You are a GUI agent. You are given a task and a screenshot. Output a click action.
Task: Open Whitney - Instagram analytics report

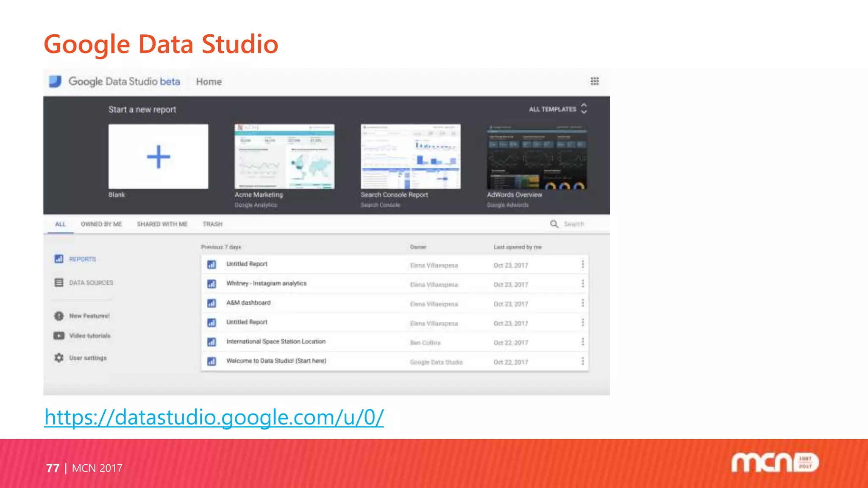tap(266, 283)
